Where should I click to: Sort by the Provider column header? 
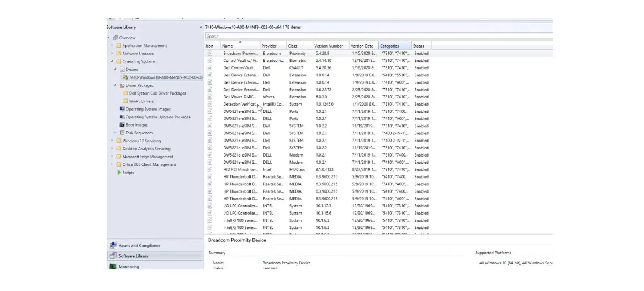tap(273, 46)
